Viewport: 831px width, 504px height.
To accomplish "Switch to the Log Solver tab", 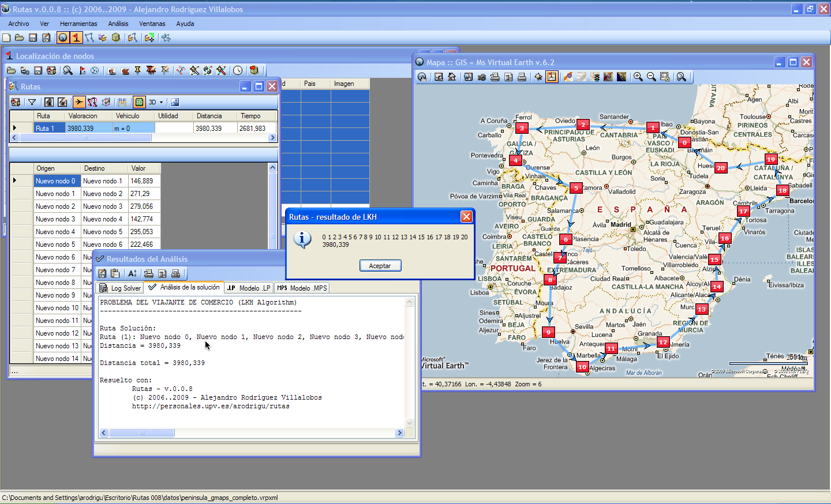I will click(120, 288).
